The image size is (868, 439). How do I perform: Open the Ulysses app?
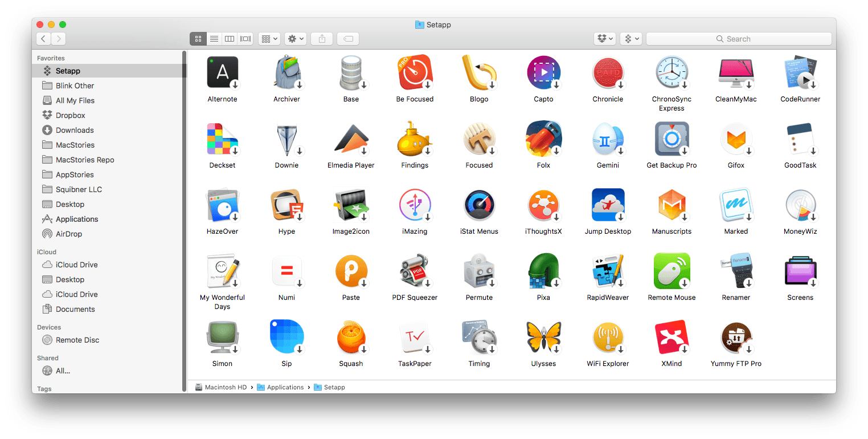(x=543, y=337)
